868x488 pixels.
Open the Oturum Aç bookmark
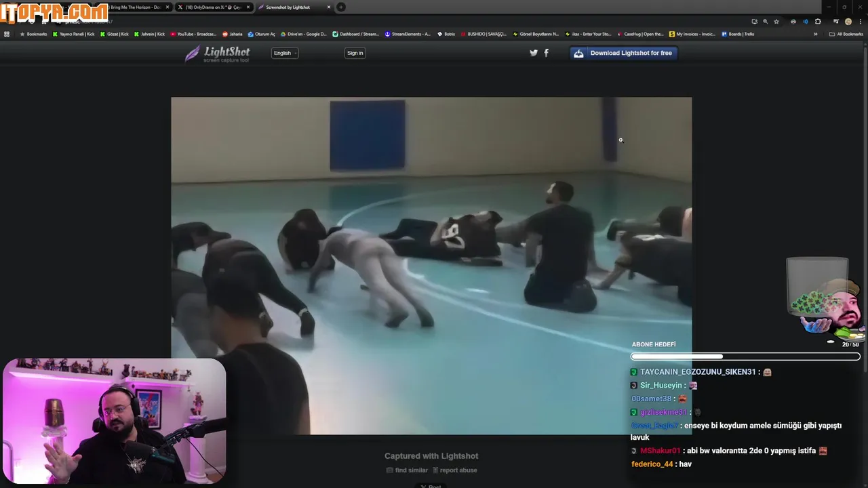pos(262,34)
